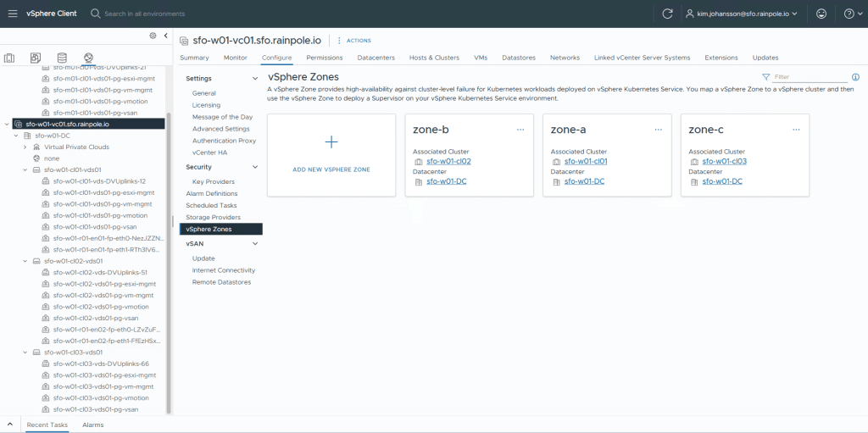Screen dimensions: 868x433
Task: Switch to Storage inventory icon
Action: pyautogui.click(x=62, y=58)
